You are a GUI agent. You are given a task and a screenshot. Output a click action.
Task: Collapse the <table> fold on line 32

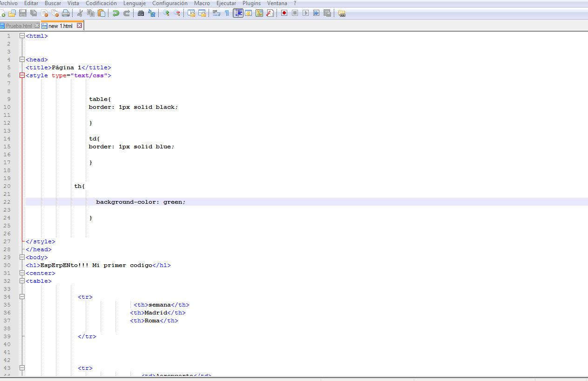(22, 281)
